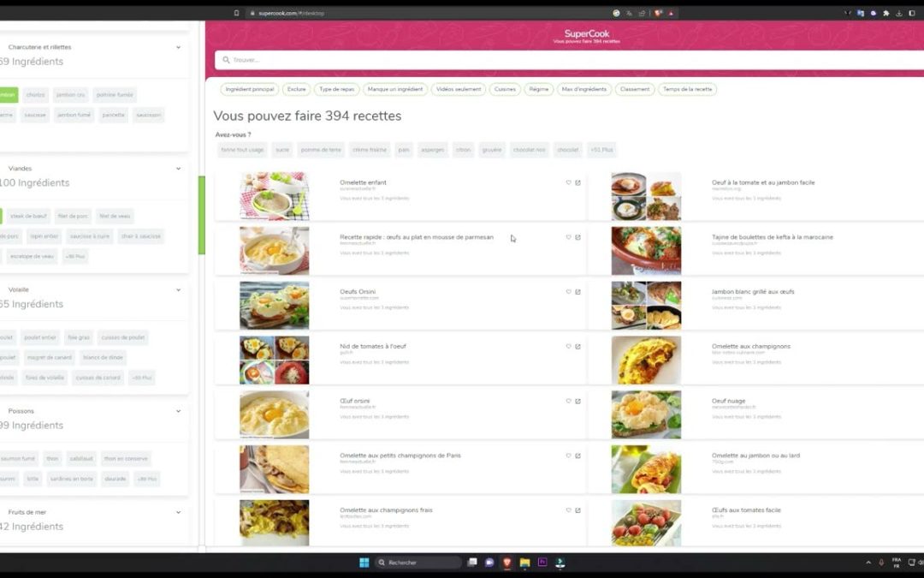924x578 pixels.
Task: Click Windows taskbar Rechercher search box
Action: [418, 563]
